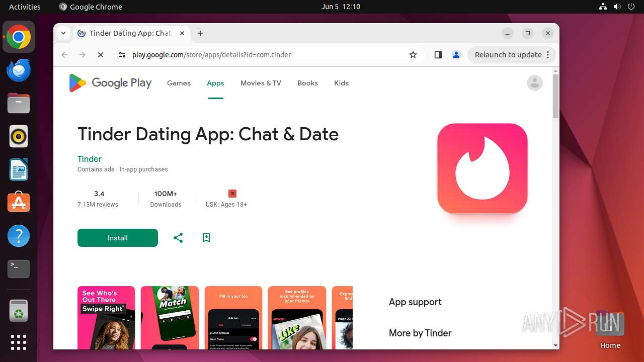Click Relaunch to update button
The image size is (644, 362).
[x=508, y=55]
